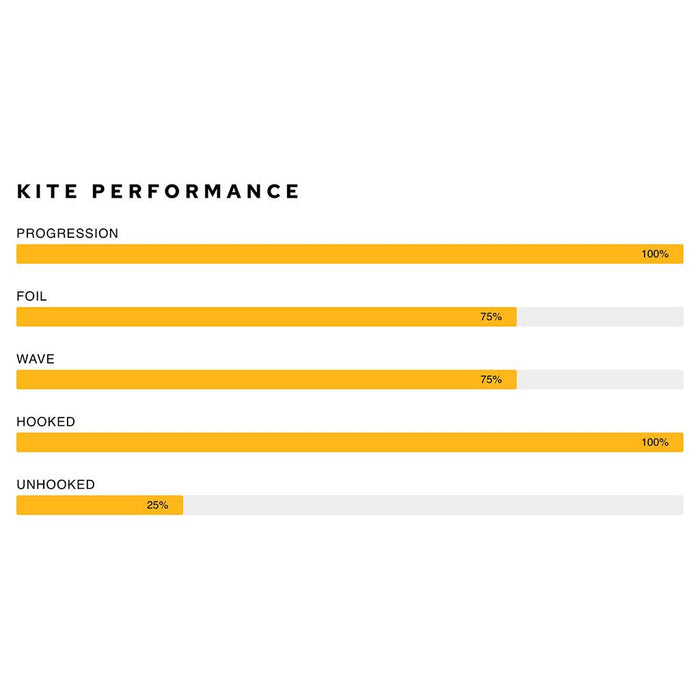Click the gray unfilled part of Unhooked bar
This screenshot has height=700, width=700.
[430, 505]
